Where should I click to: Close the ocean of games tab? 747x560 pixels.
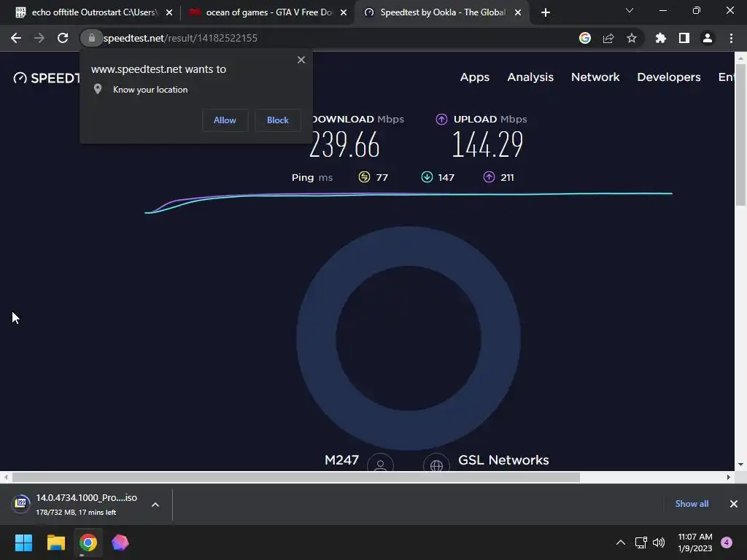pyautogui.click(x=344, y=12)
